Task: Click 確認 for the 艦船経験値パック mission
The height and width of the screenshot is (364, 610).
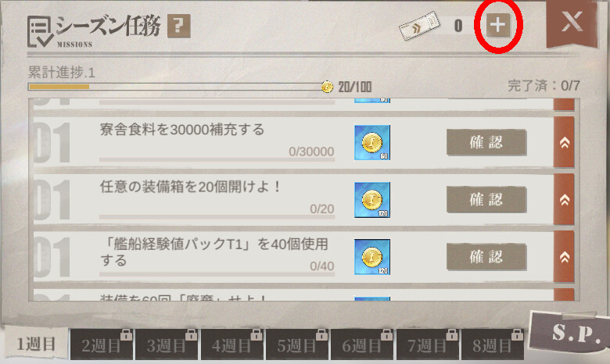Action: [486, 257]
